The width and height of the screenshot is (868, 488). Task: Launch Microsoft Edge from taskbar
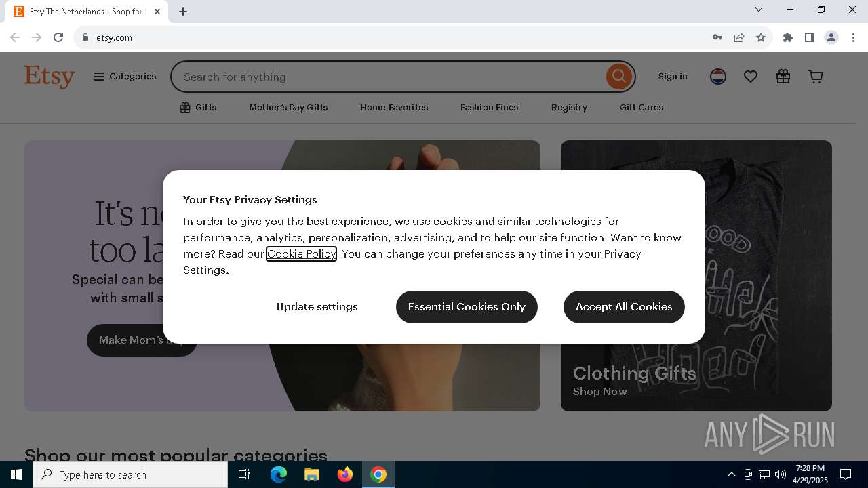(279, 474)
